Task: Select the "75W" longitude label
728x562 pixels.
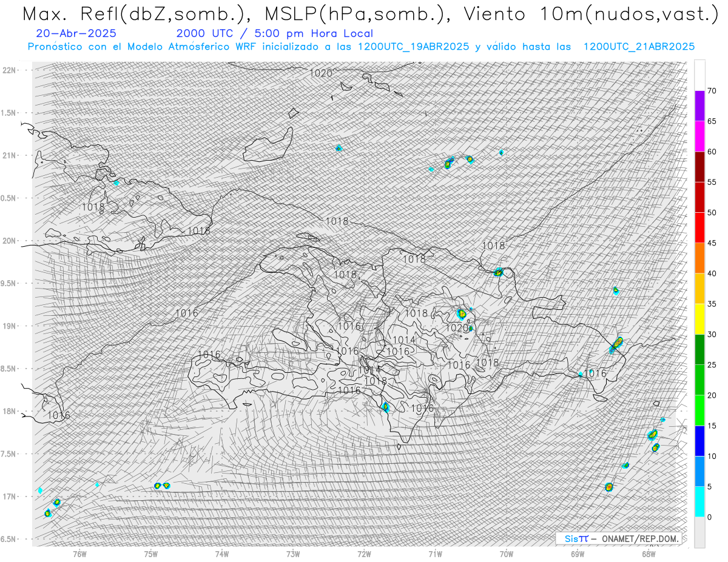Action: point(151,553)
